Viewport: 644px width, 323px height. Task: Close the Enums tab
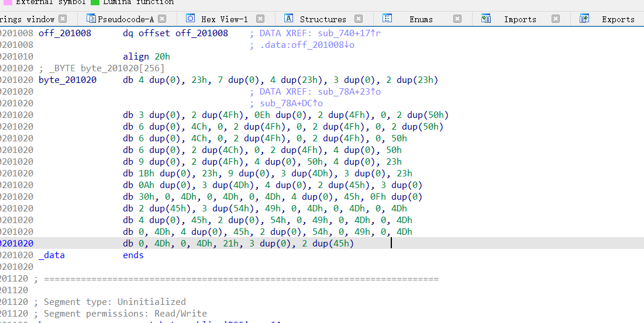coord(457,19)
